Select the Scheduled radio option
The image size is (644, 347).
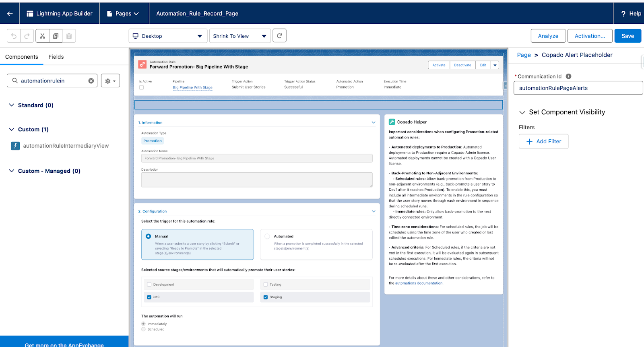[x=143, y=329]
